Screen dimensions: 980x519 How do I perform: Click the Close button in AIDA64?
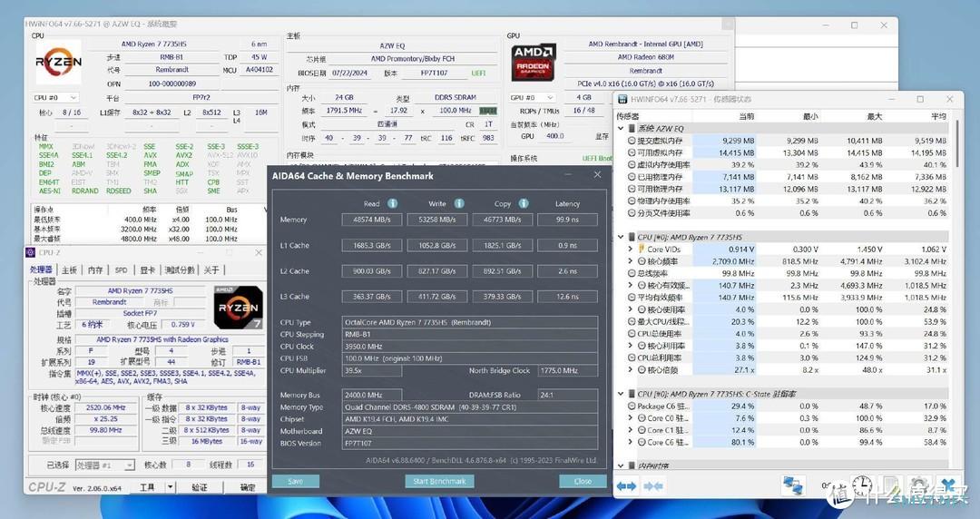(x=583, y=481)
